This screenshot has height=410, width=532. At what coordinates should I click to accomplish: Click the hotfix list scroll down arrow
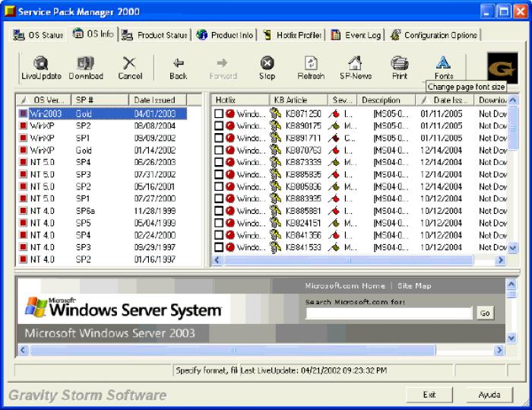click(x=513, y=248)
